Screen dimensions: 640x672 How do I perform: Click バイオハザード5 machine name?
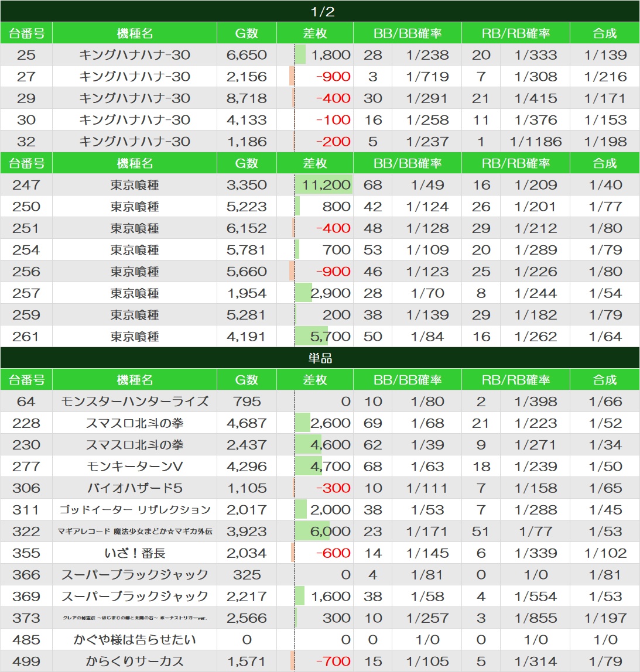(135, 488)
